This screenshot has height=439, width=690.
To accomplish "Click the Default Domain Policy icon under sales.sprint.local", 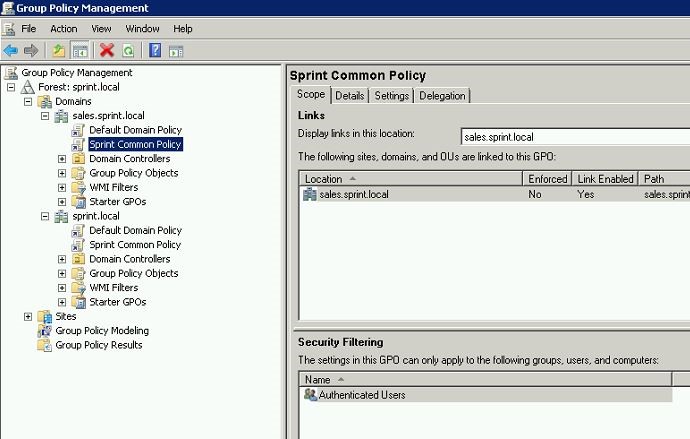I will [78, 130].
